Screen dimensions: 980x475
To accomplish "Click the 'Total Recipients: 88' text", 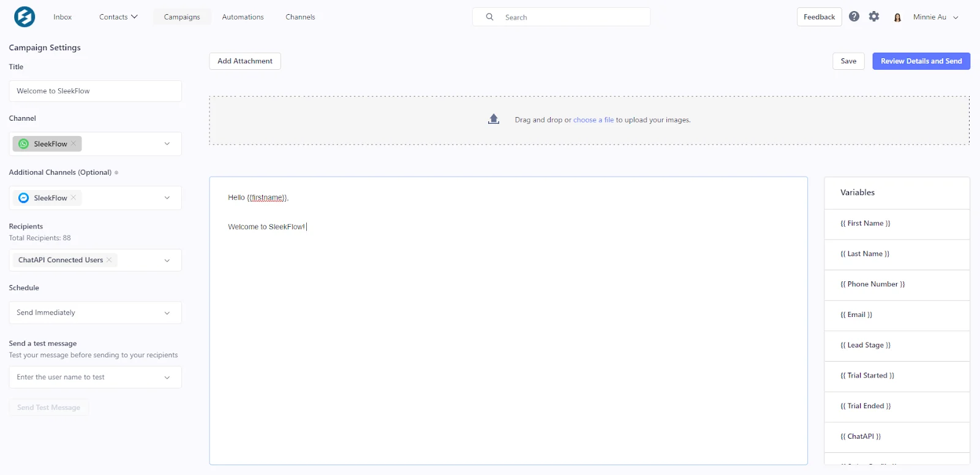I will coord(40,238).
